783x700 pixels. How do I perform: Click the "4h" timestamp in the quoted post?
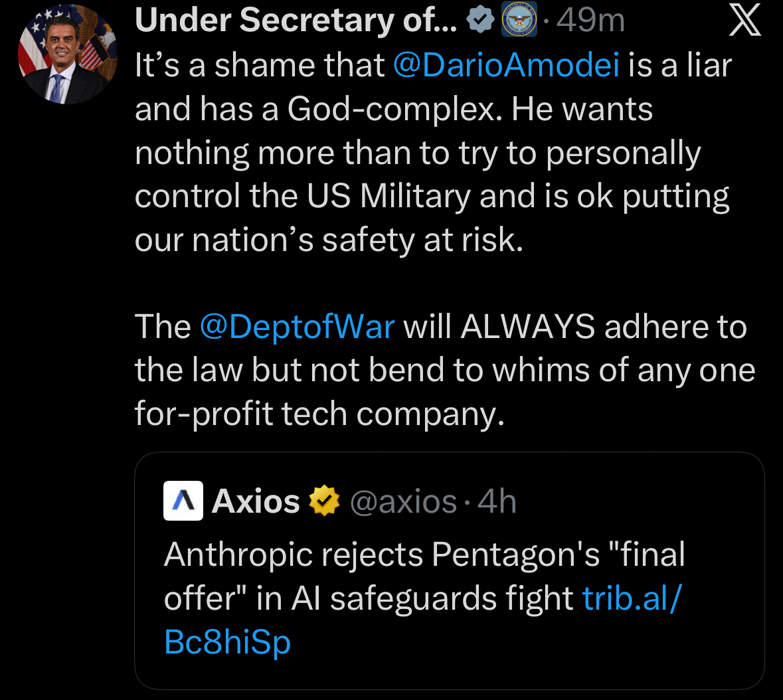pyautogui.click(x=497, y=501)
